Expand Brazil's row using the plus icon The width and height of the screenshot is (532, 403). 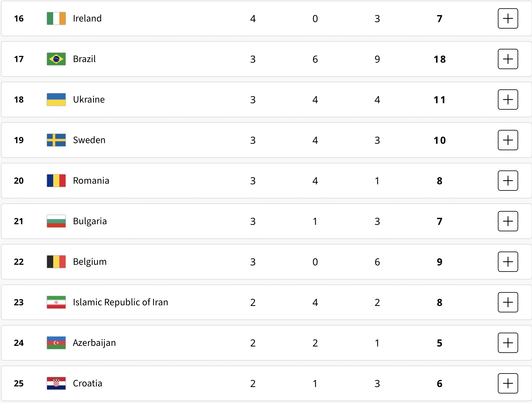pyautogui.click(x=508, y=59)
